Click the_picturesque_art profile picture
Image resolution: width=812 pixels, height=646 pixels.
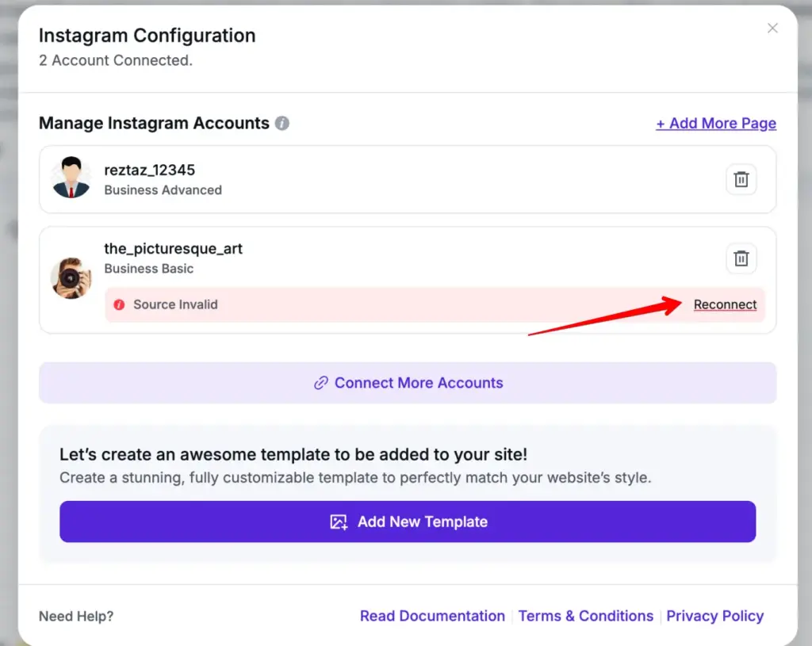pyautogui.click(x=71, y=278)
